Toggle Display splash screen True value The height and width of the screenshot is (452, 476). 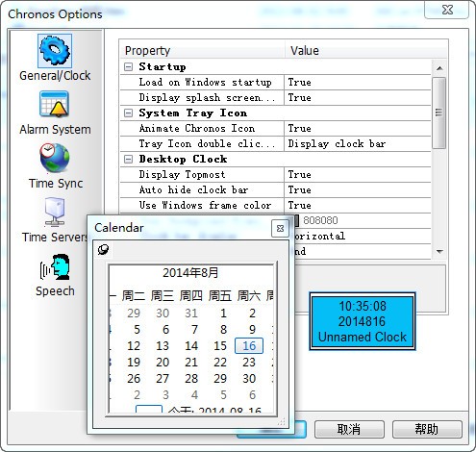tap(357, 98)
